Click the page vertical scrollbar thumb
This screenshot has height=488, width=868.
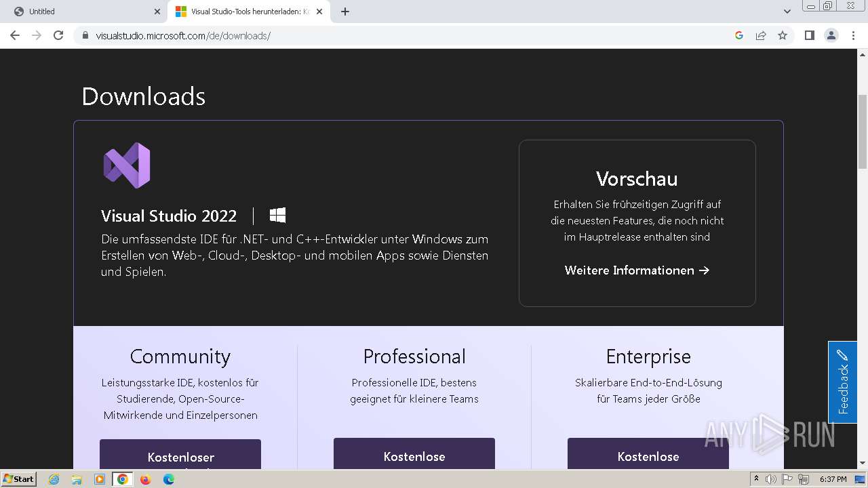point(862,132)
